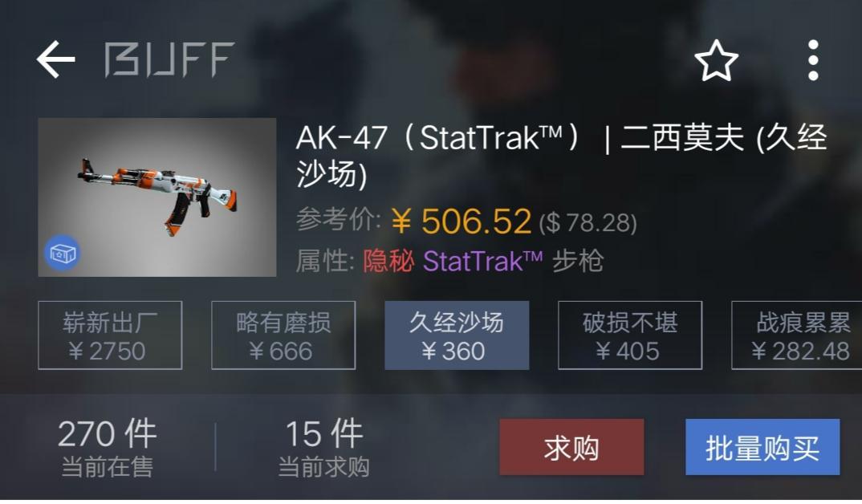Select the 久经沙场 ¥360 wear tab
This screenshot has width=862, height=504.
457,335
